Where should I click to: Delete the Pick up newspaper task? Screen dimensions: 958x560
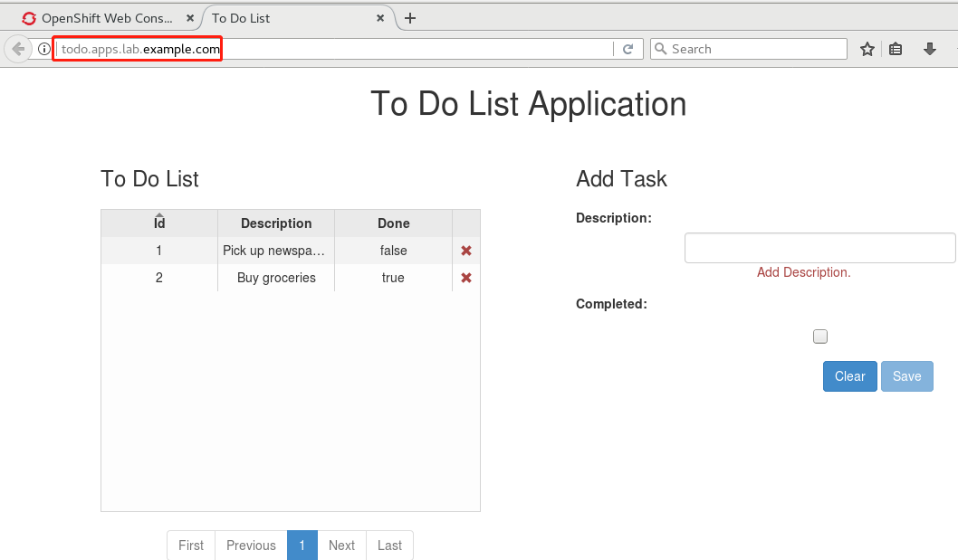coord(466,251)
